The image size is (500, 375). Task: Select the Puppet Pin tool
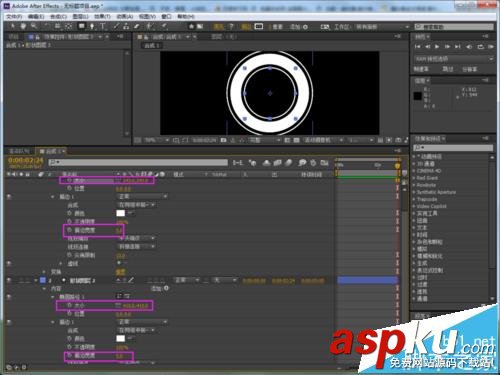[164, 26]
